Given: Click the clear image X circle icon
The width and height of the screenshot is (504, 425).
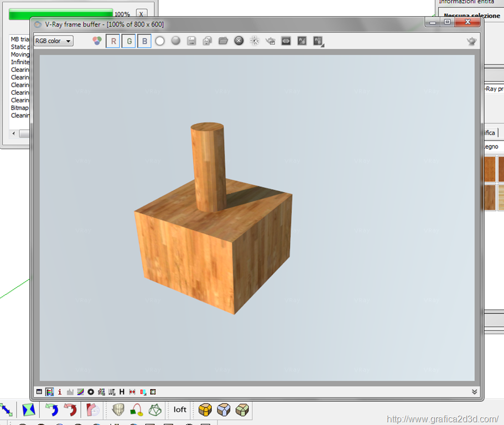Looking at the screenshot, I should point(239,41).
